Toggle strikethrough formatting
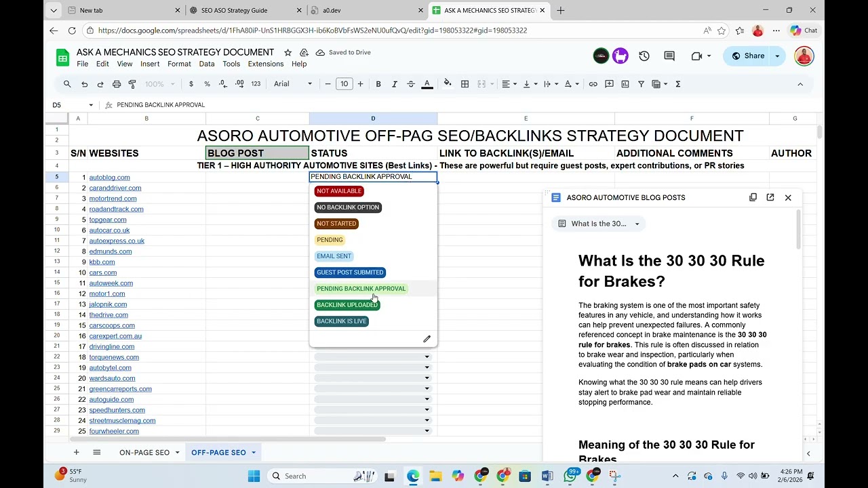This screenshot has height=488, width=868. click(x=411, y=84)
